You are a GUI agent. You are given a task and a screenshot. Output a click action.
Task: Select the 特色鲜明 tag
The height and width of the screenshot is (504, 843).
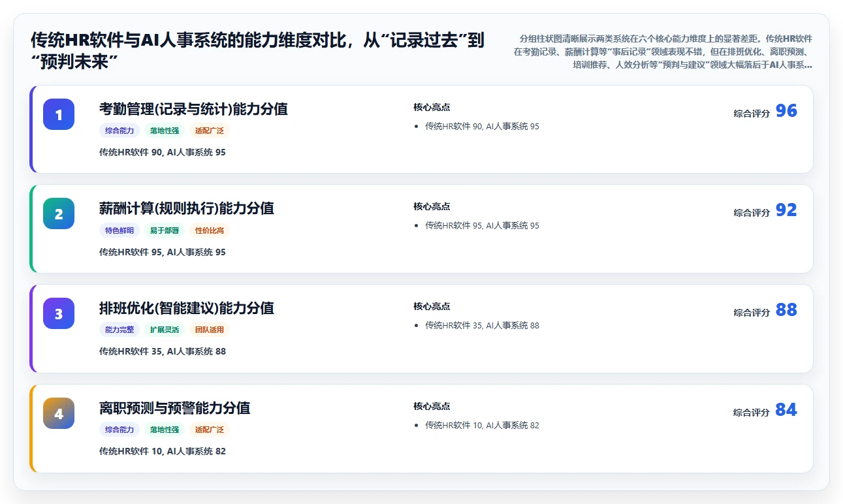(x=119, y=230)
